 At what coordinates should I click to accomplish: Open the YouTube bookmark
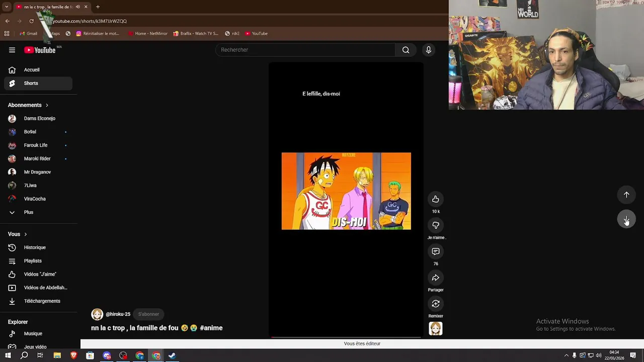(x=257, y=34)
